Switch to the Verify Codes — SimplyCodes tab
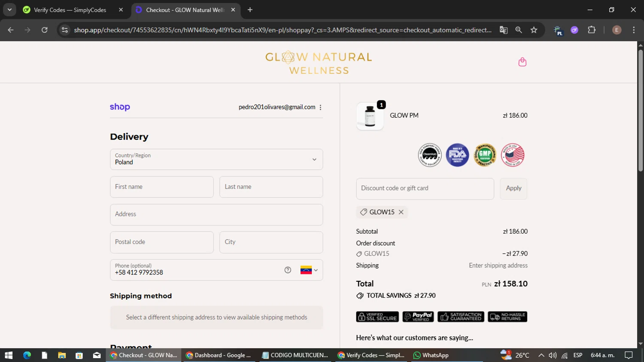This screenshot has height=362, width=644. coord(70,10)
